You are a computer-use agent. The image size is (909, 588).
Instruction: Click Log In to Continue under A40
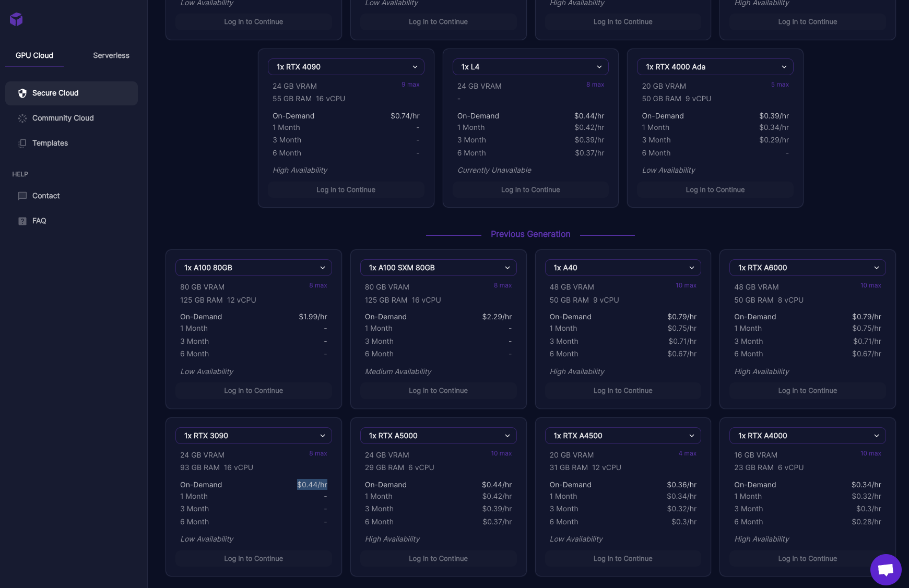pyautogui.click(x=623, y=391)
